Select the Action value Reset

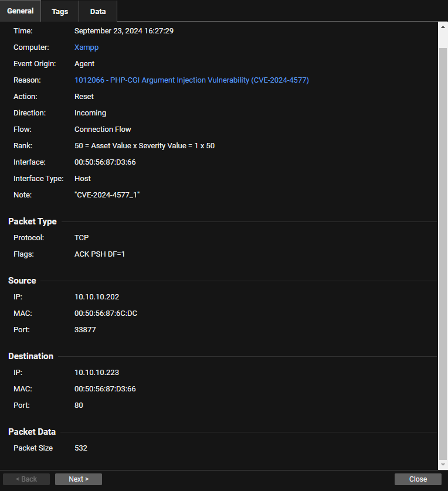(84, 97)
